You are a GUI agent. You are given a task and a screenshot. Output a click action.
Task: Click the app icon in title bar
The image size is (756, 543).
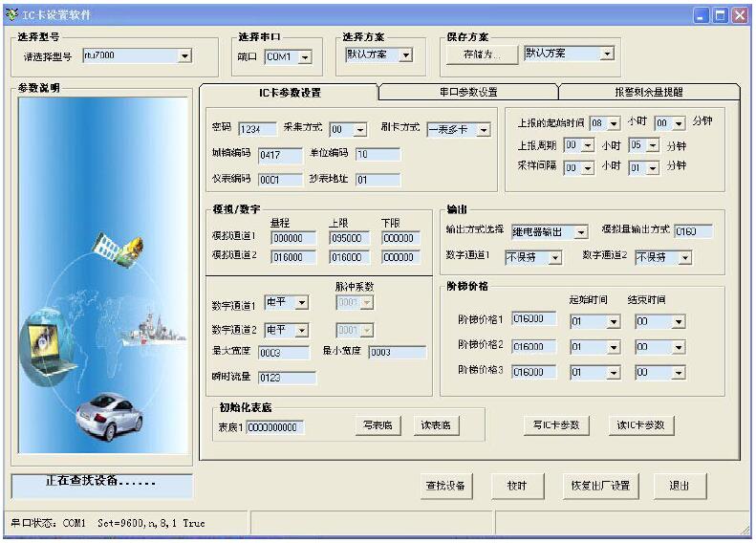[x=11, y=14]
